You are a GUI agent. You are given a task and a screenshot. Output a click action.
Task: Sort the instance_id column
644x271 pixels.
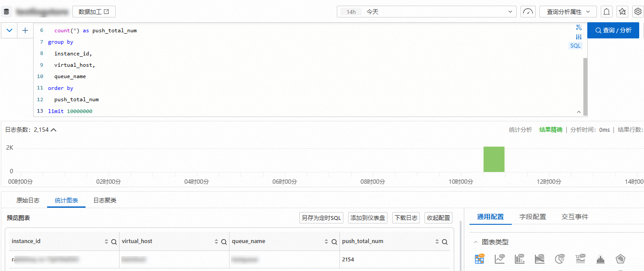106,242
